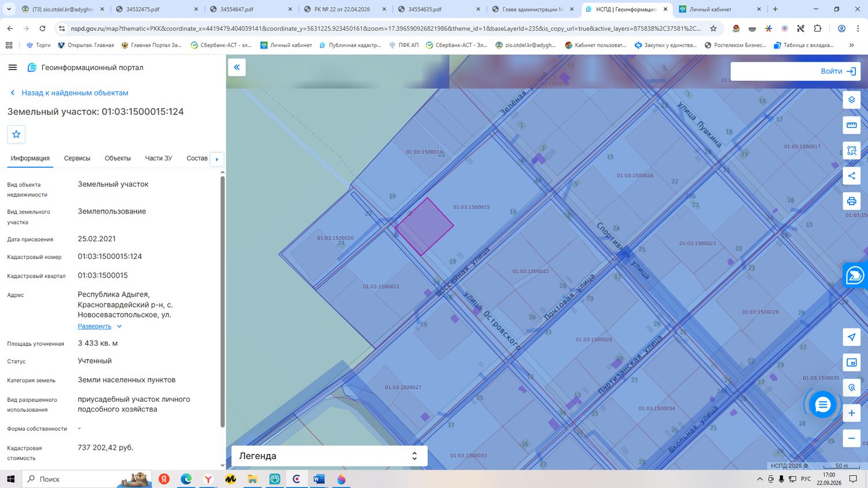Viewport: 868px width, 488px height.
Task: Show more bookmarks with the overflow chevron
Action: (851, 45)
